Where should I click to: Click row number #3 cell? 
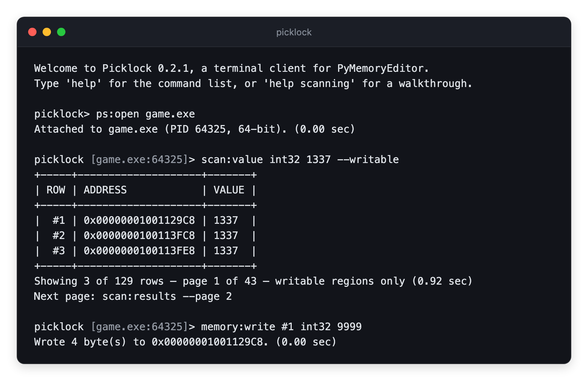pos(59,251)
